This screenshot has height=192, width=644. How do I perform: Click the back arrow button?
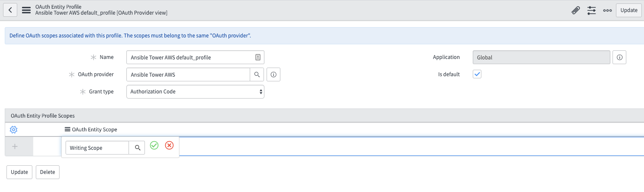point(10,10)
